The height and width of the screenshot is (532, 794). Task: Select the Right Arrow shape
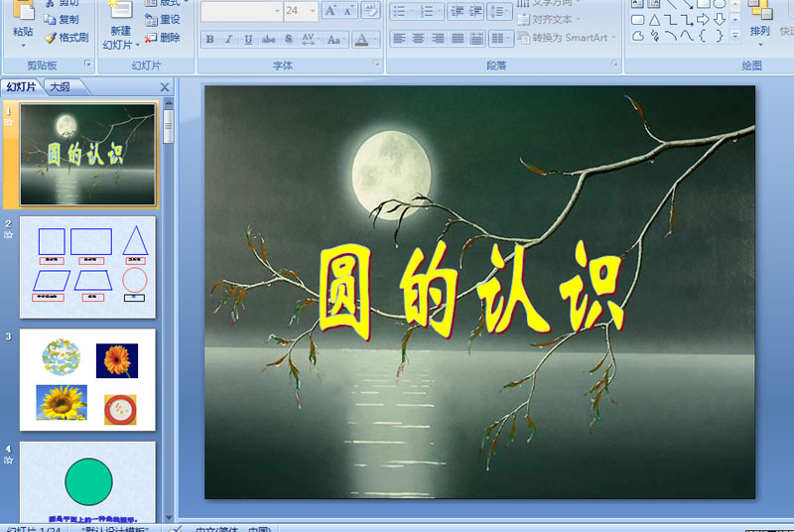pos(703,20)
